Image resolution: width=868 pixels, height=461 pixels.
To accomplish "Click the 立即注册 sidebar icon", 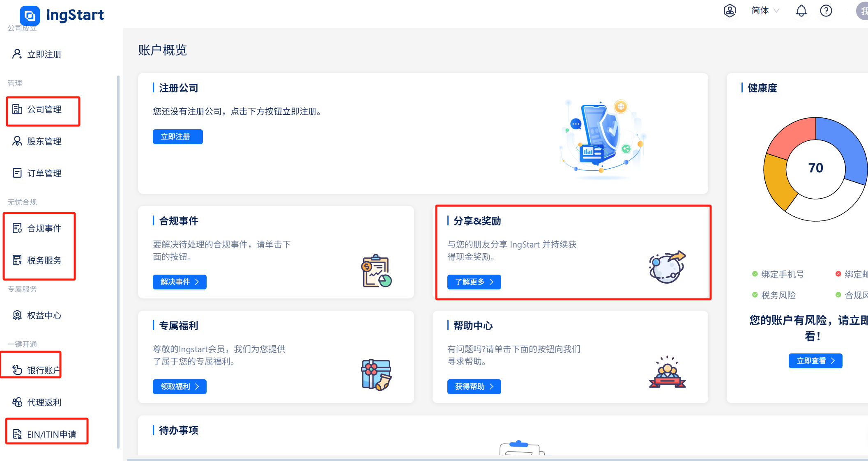I will click(x=17, y=54).
